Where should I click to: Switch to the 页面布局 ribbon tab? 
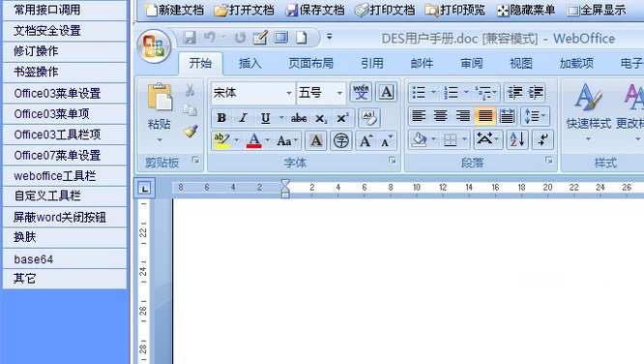[x=311, y=63]
